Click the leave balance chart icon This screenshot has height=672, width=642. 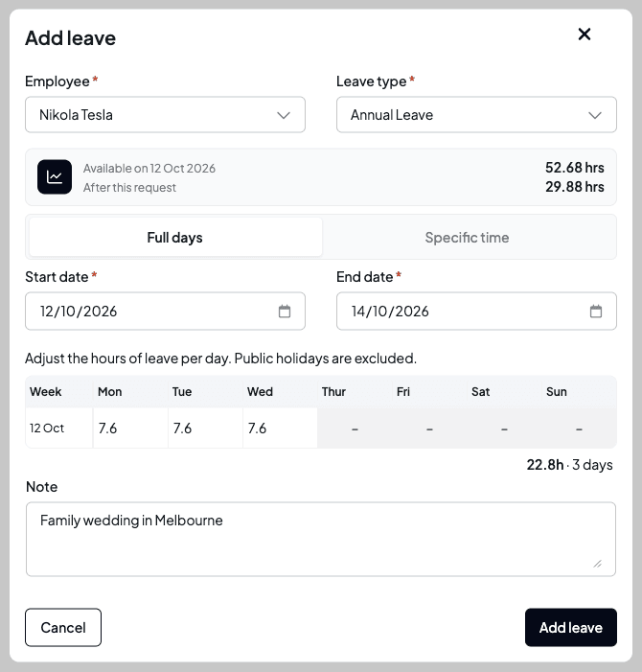(x=55, y=177)
